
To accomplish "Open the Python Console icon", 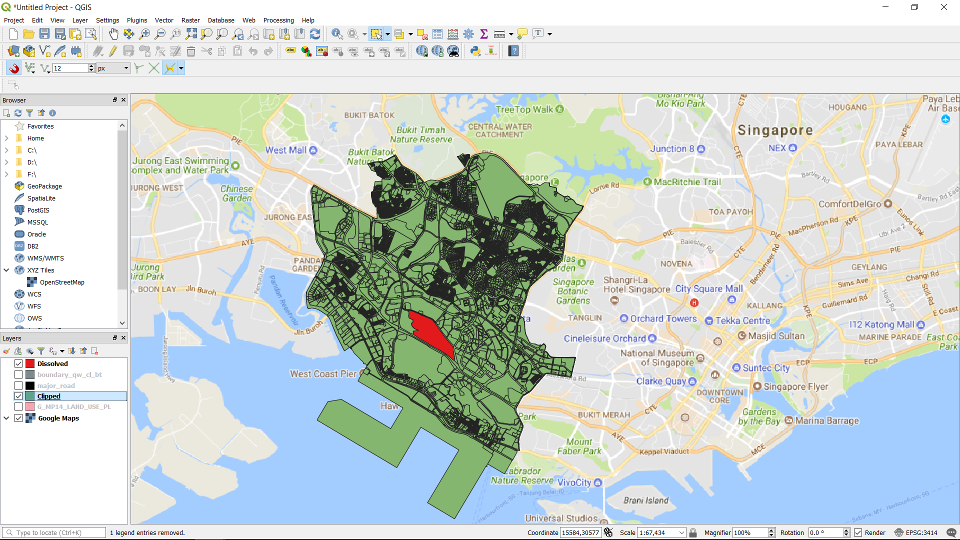I will click(x=476, y=51).
